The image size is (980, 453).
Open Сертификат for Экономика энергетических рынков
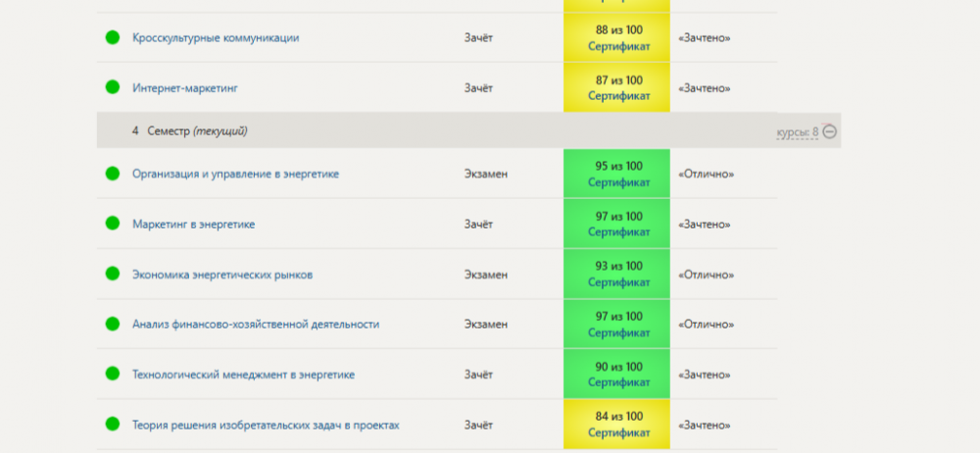pos(618,282)
